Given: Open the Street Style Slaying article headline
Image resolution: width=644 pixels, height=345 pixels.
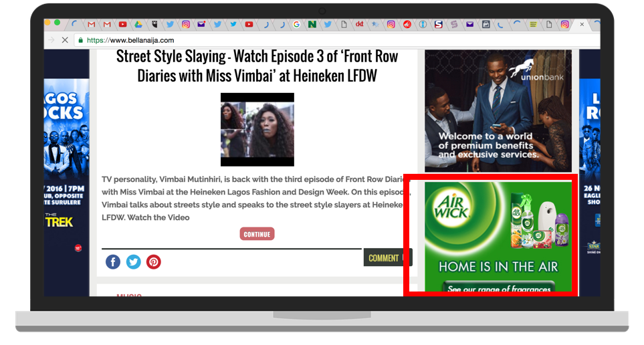Looking at the screenshot, I should pos(257,66).
